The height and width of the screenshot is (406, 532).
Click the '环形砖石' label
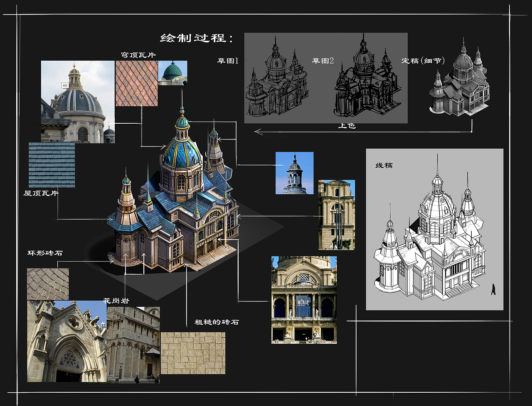[45, 253]
